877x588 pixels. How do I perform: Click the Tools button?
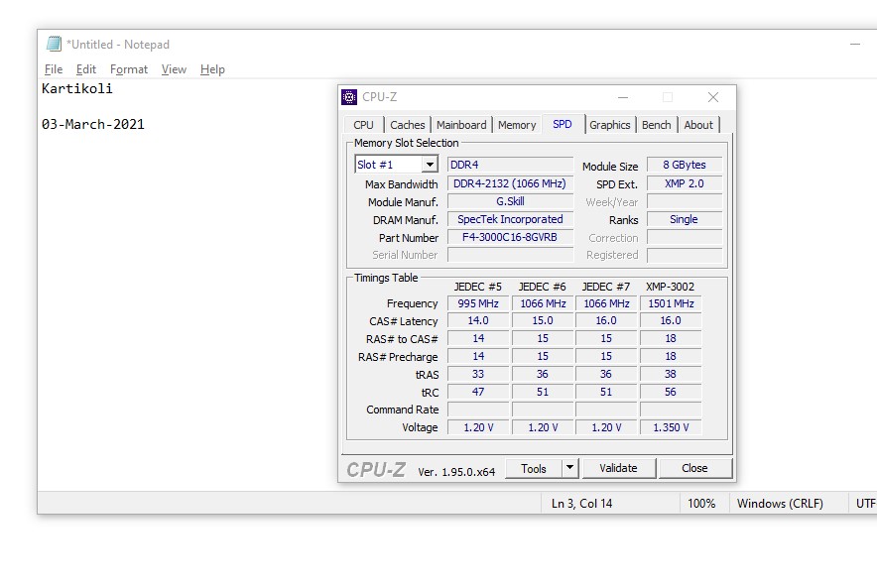[x=534, y=468]
